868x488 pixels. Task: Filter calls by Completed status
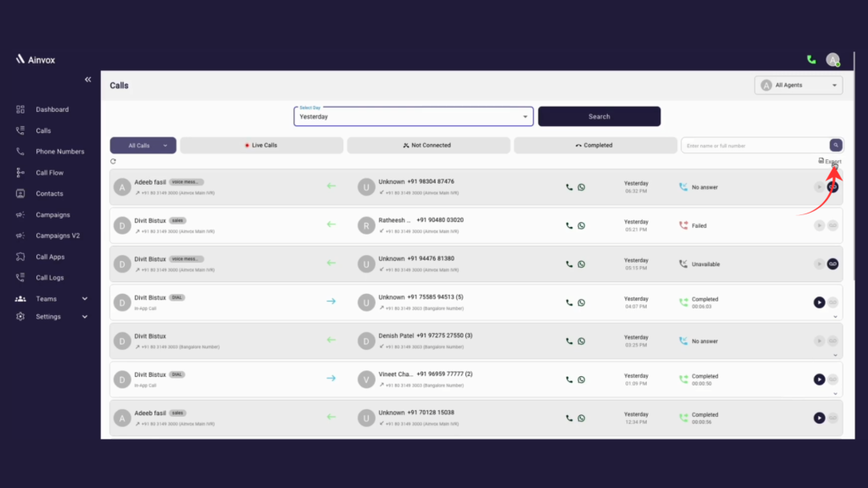[x=596, y=145]
